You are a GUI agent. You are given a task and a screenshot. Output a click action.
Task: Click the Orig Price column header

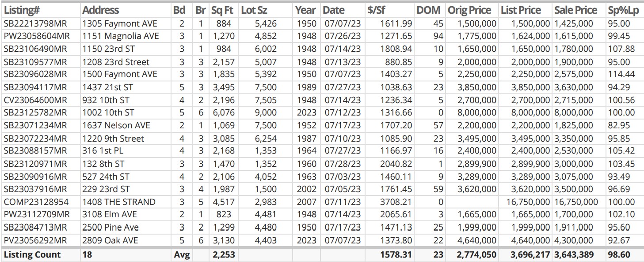pyautogui.click(x=469, y=10)
